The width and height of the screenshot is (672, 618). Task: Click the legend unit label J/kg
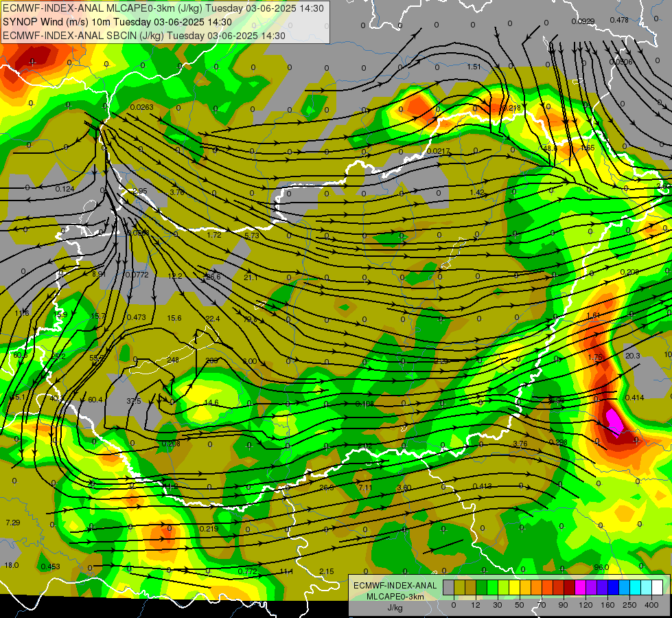pos(395,607)
